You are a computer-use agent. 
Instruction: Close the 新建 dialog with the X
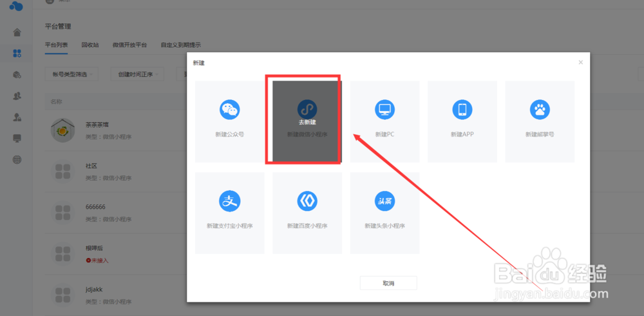581,63
